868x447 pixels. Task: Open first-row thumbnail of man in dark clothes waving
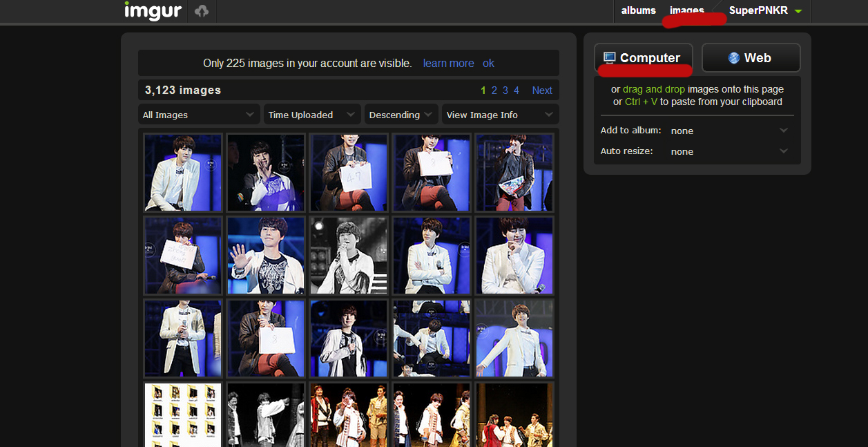tap(266, 173)
